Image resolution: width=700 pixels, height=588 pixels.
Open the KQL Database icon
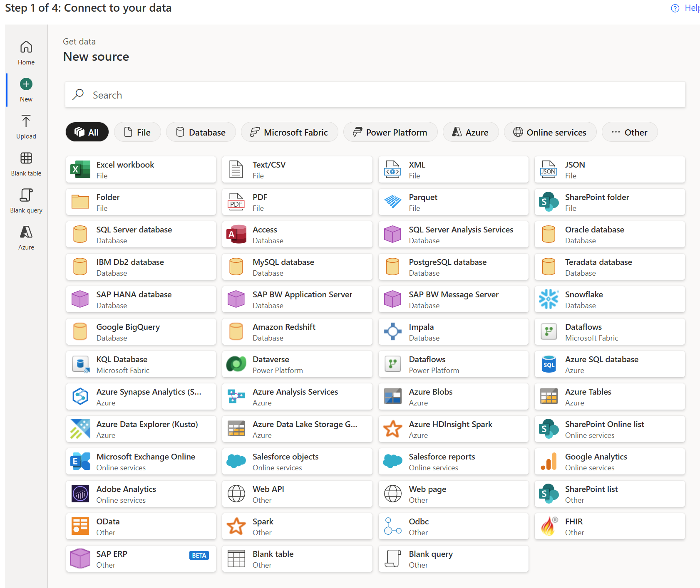coord(80,364)
